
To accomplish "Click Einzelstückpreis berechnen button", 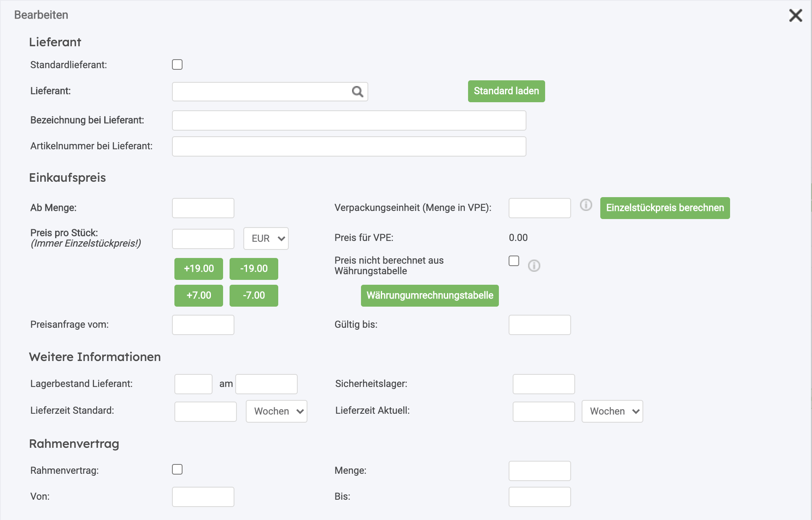I will click(x=665, y=208).
